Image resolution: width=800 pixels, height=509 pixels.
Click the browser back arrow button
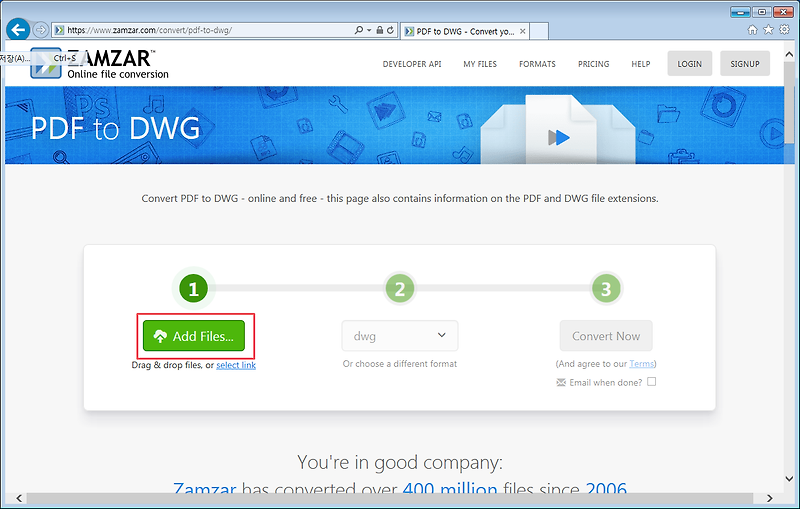18,30
